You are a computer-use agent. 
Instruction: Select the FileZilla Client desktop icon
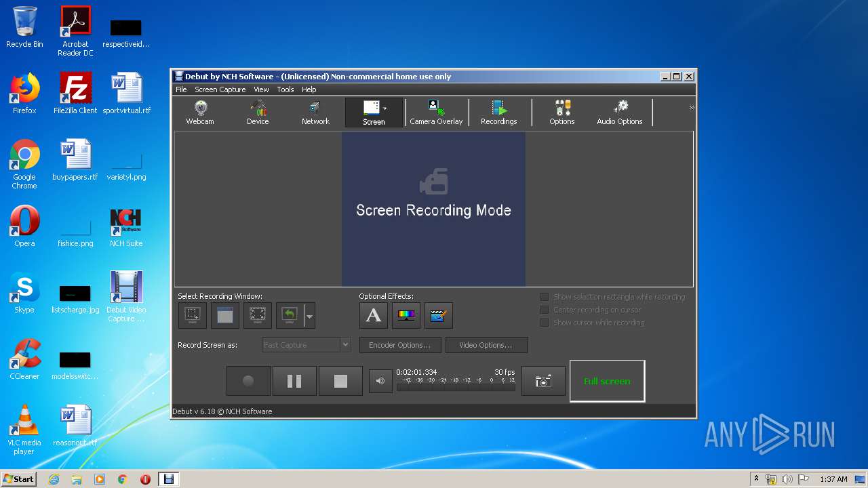75,94
